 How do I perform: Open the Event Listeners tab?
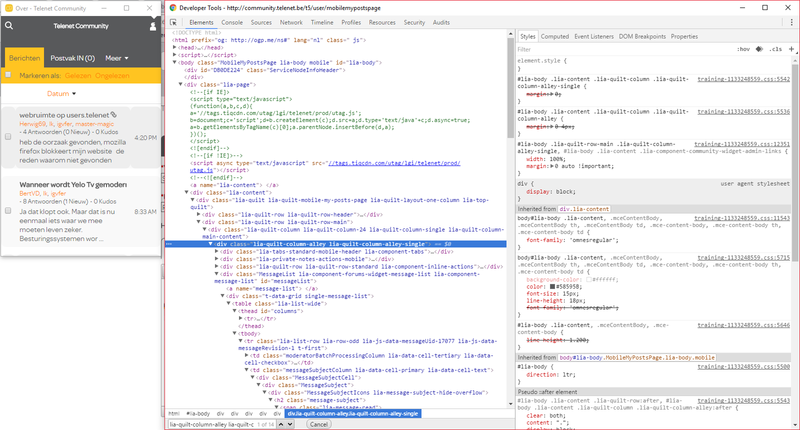(x=594, y=37)
